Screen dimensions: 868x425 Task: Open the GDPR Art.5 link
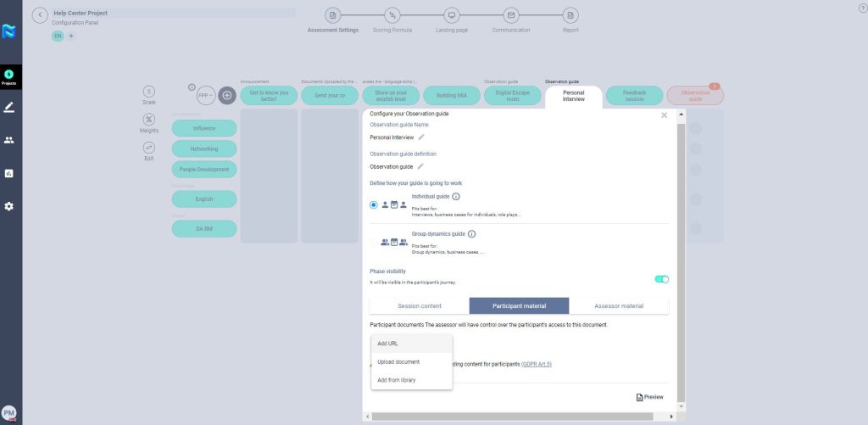pyautogui.click(x=536, y=364)
